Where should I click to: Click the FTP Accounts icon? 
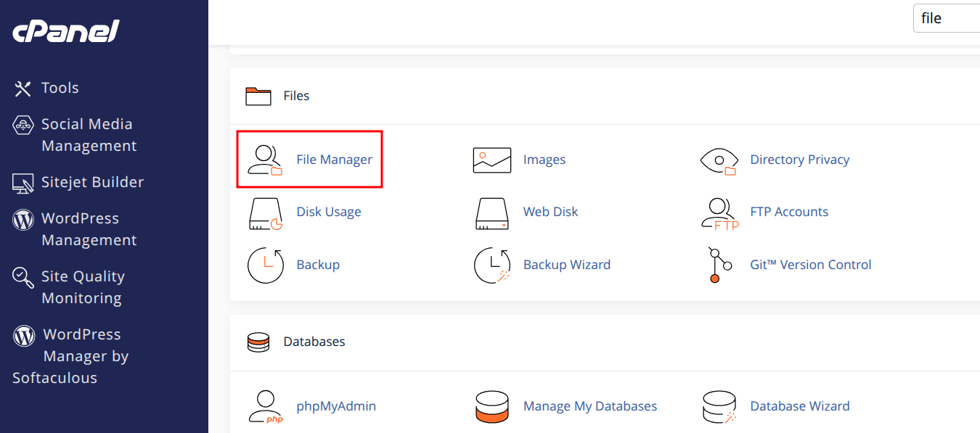click(x=719, y=212)
